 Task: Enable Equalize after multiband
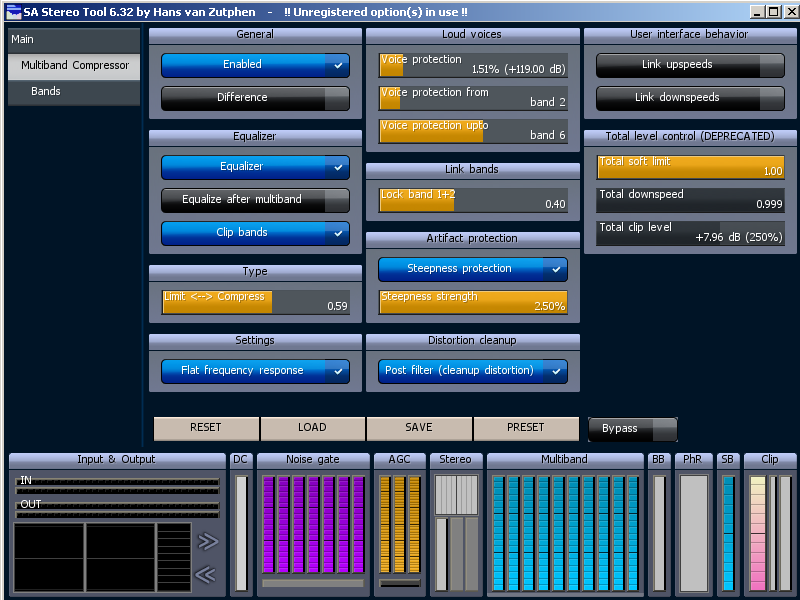point(256,200)
